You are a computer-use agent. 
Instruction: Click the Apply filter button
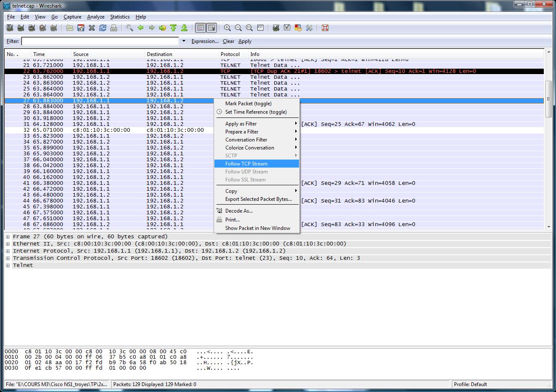[245, 41]
